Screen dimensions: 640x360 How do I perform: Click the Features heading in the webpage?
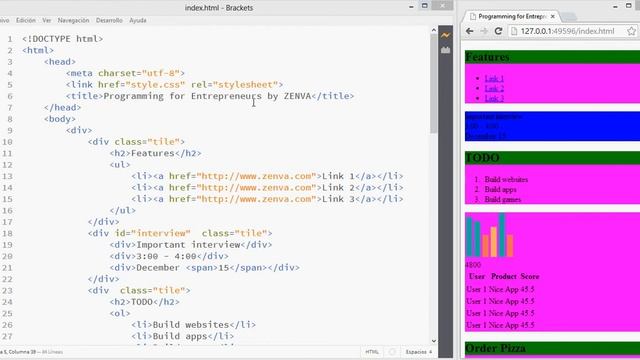point(487,57)
